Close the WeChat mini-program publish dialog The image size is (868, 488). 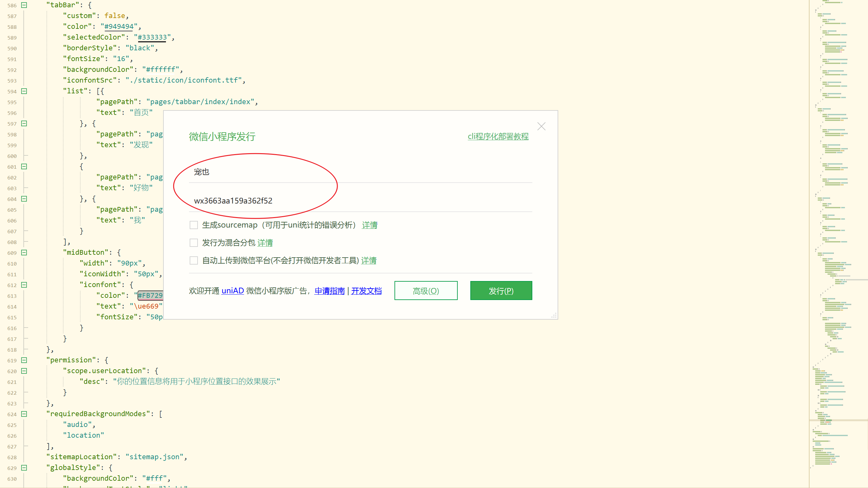pos(541,126)
